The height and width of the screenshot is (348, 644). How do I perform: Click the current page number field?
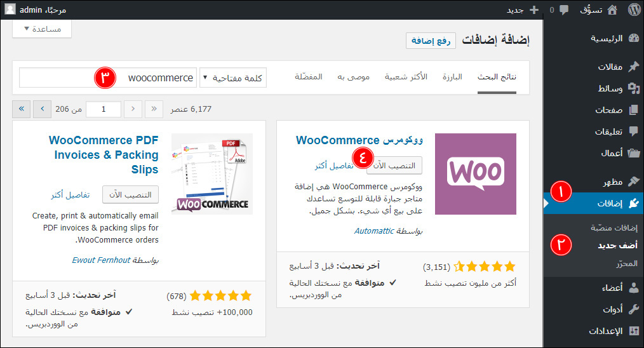[104, 109]
